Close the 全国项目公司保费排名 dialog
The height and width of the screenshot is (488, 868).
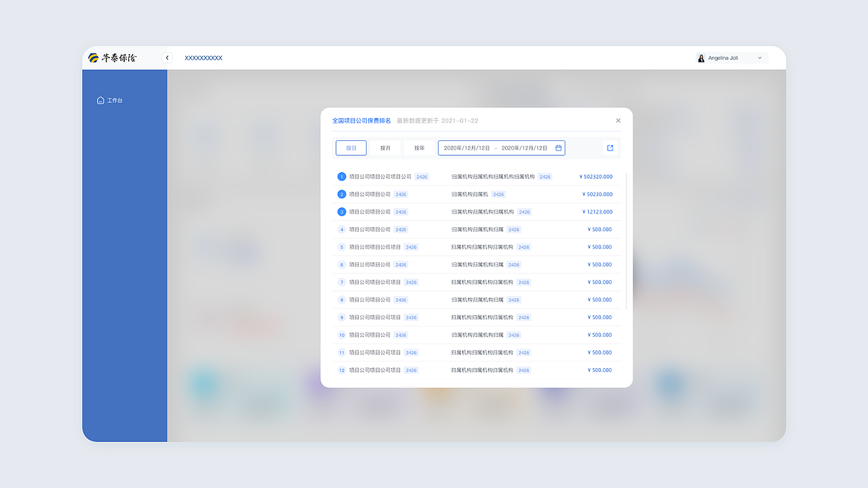pos(618,121)
